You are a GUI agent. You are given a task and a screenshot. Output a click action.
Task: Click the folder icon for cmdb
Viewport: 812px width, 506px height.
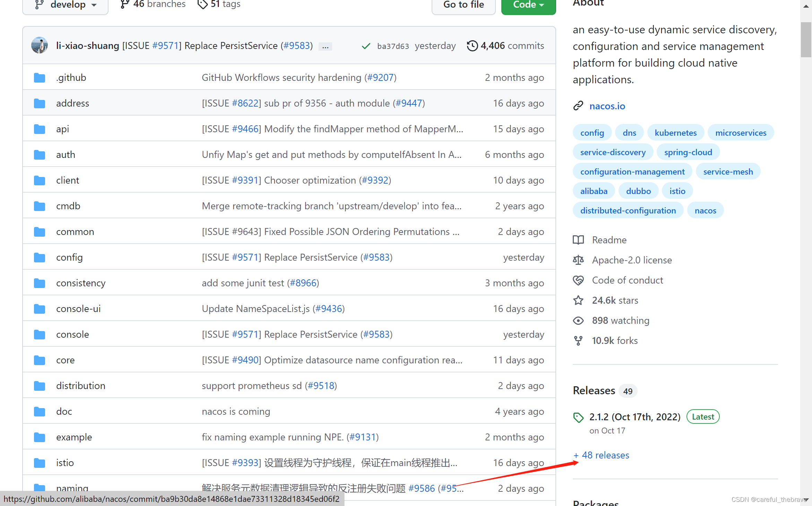point(40,206)
